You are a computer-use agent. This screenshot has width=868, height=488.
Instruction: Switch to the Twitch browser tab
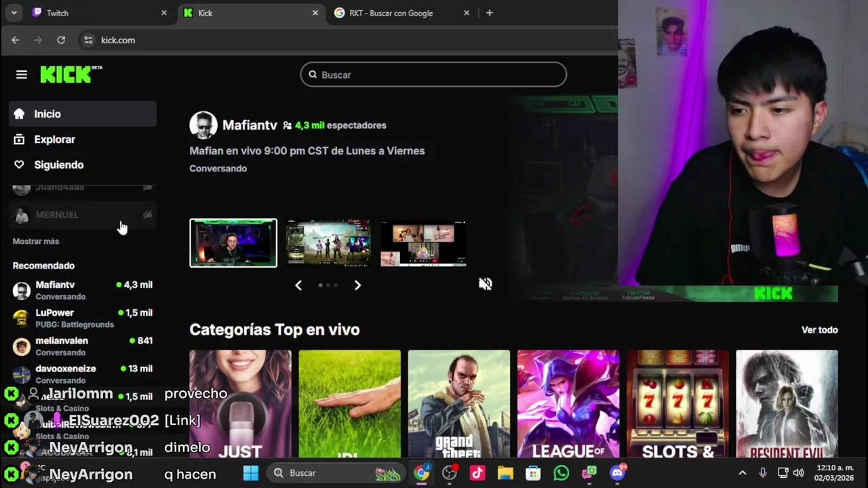point(100,13)
